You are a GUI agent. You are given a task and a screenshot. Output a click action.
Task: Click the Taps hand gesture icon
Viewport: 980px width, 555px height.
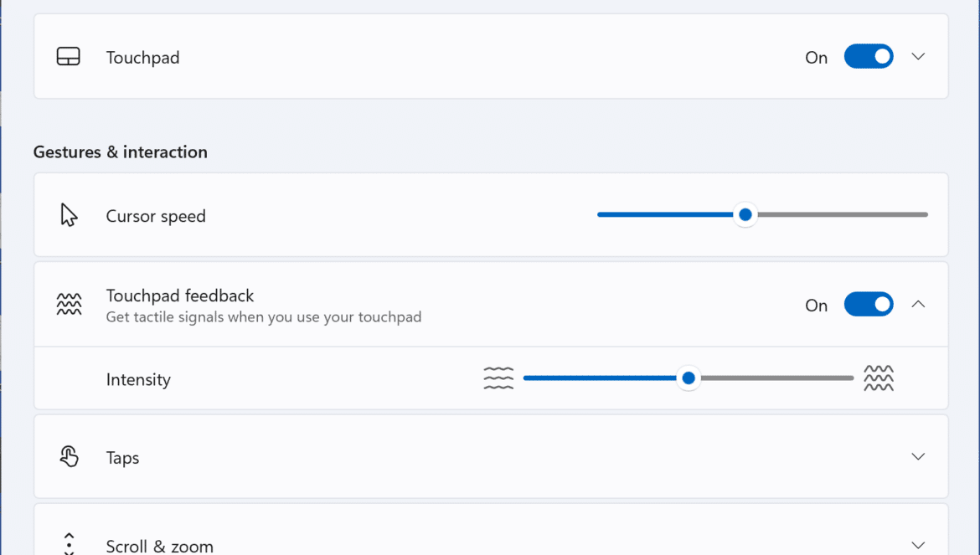click(69, 456)
